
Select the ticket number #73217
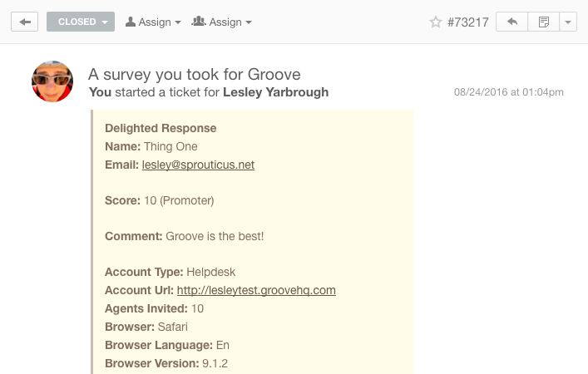point(468,22)
